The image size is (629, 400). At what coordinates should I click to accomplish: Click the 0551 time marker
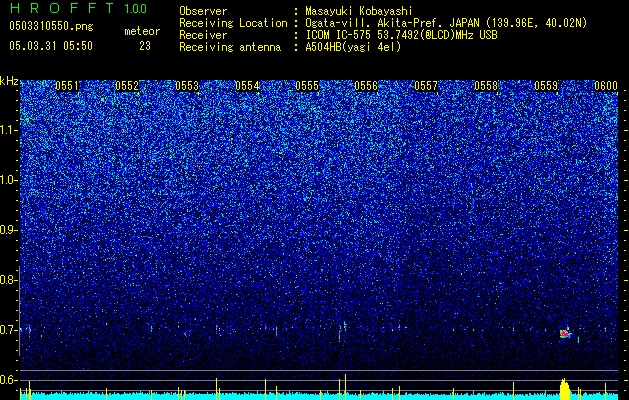(67, 86)
